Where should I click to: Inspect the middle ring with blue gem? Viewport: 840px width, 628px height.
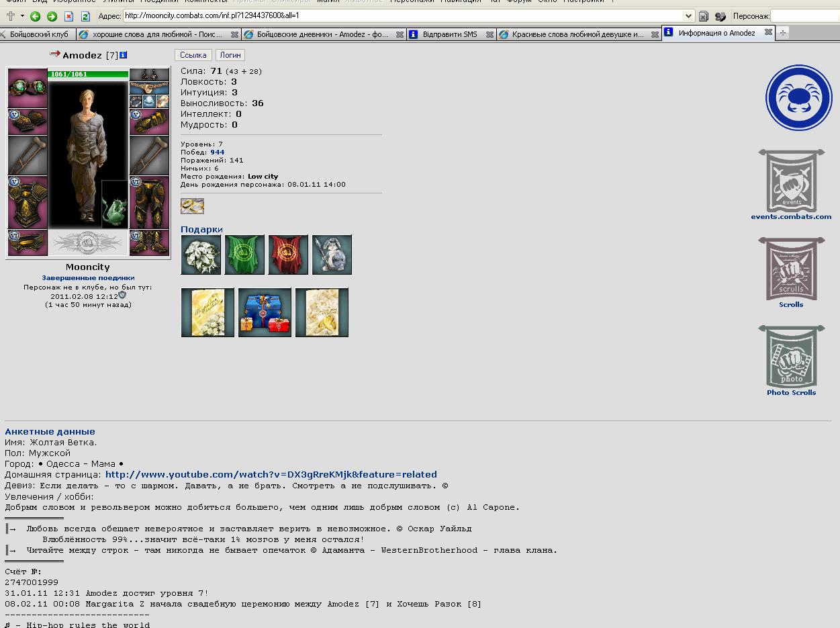tap(149, 101)
